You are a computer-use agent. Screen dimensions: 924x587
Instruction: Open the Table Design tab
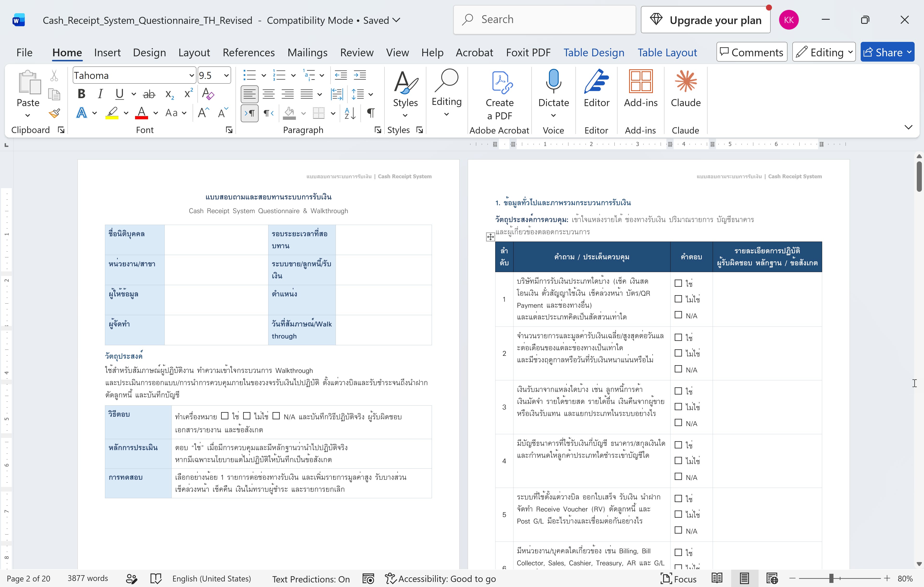tap(594, 52)
